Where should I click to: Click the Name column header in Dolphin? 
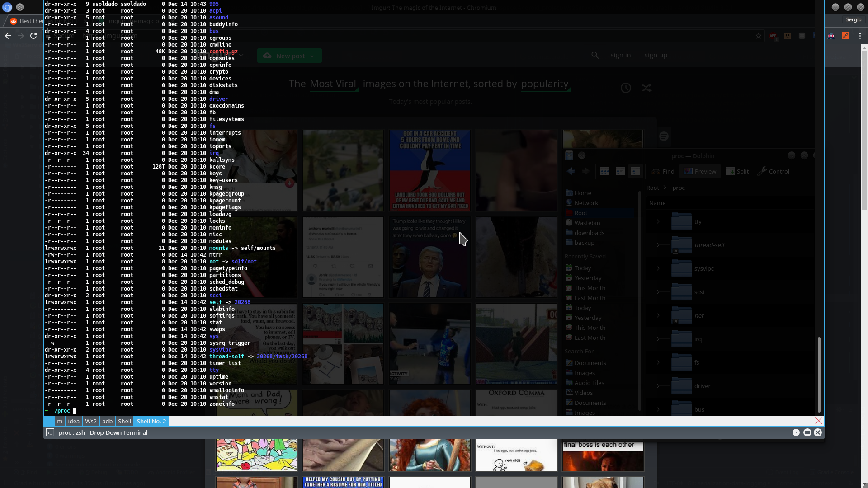point(730,203)
